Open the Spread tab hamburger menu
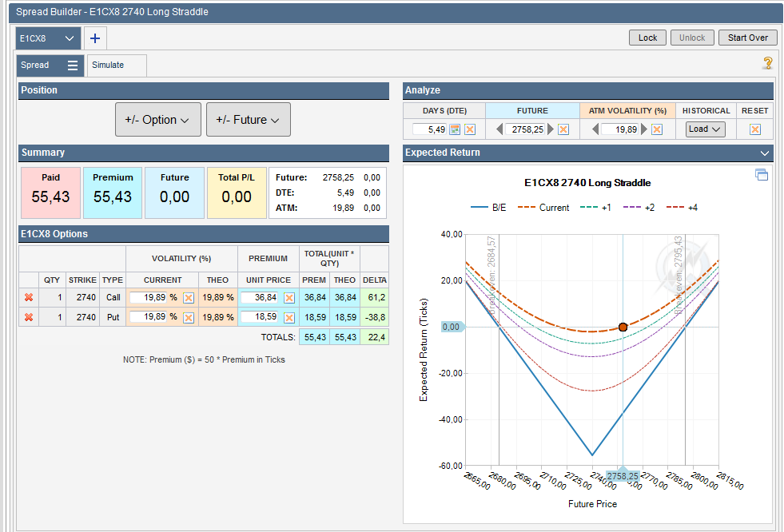784x532 pixels. pyautogui.click(x=73, y=65)
